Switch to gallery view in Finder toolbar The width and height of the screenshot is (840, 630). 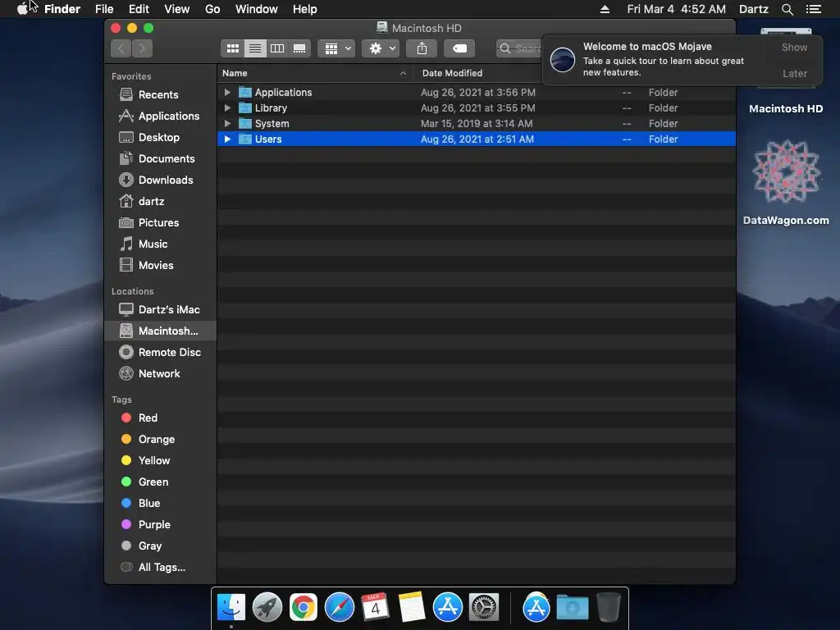pyautogui.click(x=299, y=48)
